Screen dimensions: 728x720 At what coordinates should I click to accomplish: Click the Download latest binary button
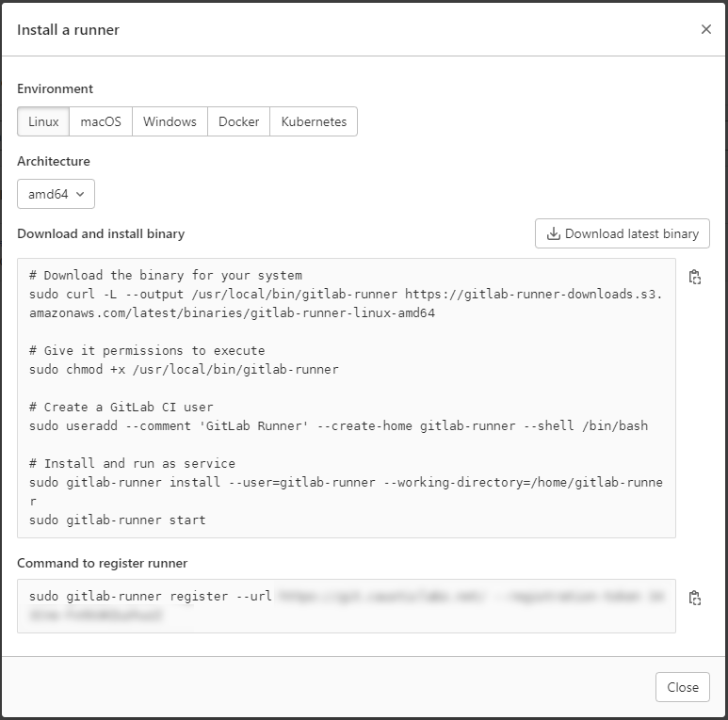pyautogui.click(x=623, y=233)
